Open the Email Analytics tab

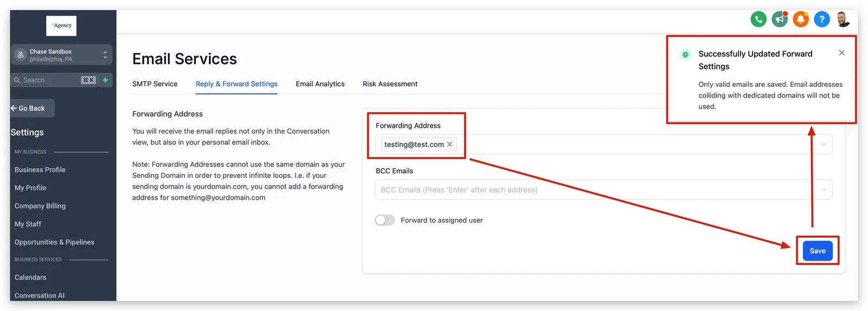point(320,84)
